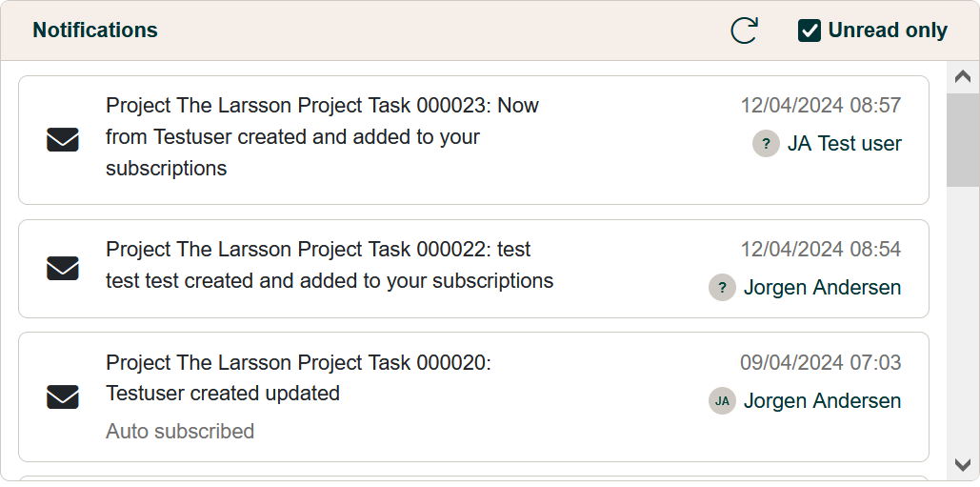
Task: Click JA initials avatar in Task 000020
Action: (x=722, y=401)
